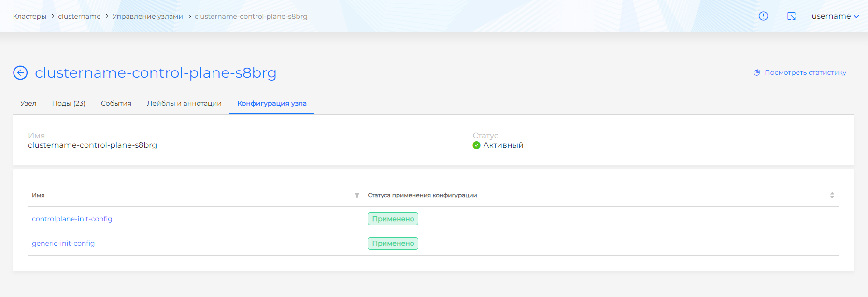Click the external window icon in the header
Image resolution: width=868 pixels, height=297 pixels.
pyautogui.click(x=791, y=16)
